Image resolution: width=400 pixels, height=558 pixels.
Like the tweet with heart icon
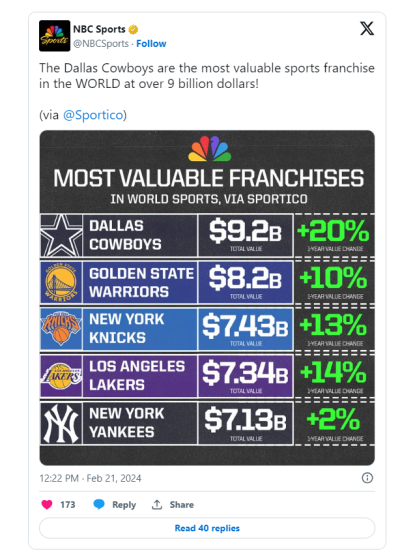(x=47, y=504)
